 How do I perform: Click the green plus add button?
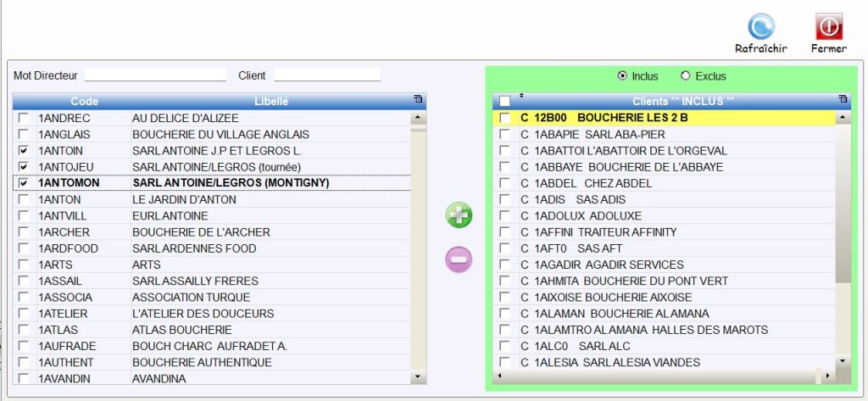pyautogui.click(x=459, y=215)
